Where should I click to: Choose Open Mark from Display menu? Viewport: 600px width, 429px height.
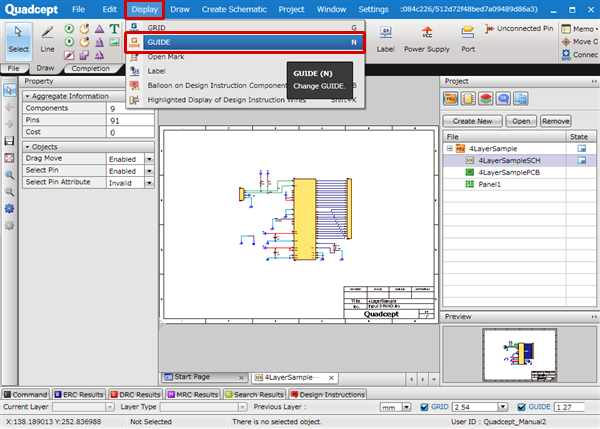tap(246, 57)
